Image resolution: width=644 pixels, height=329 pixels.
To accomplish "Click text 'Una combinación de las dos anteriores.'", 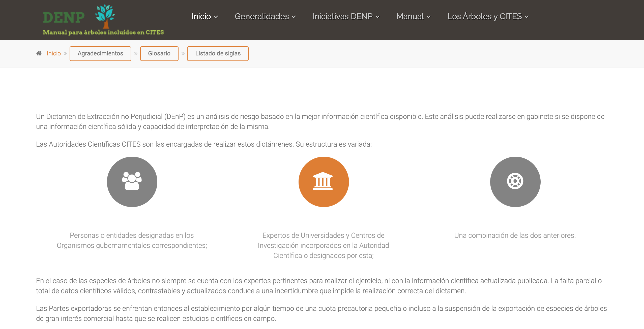I will [515, 235].
